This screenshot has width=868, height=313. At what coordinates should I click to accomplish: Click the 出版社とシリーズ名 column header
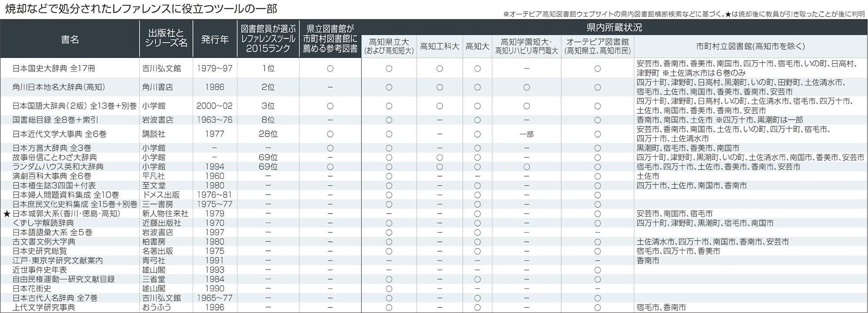(166, 38)
